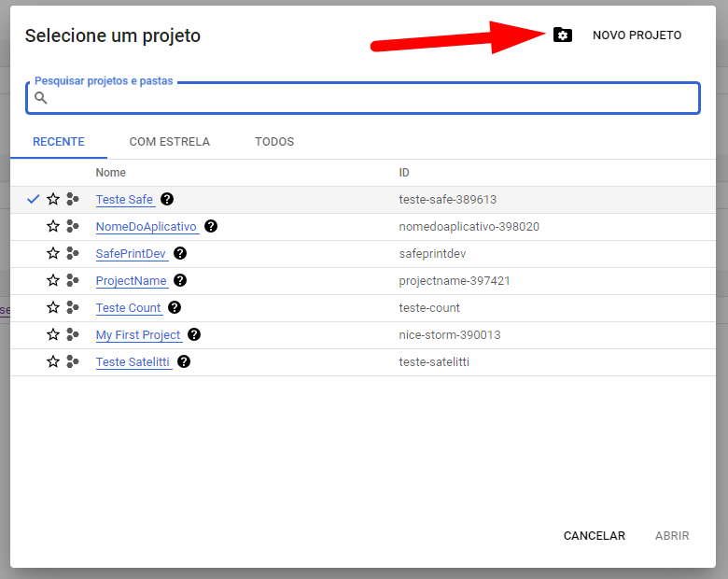Viewport: 728px width, 579px height.
Task: Click the CANCELAR button
Action: click(595, 536)
